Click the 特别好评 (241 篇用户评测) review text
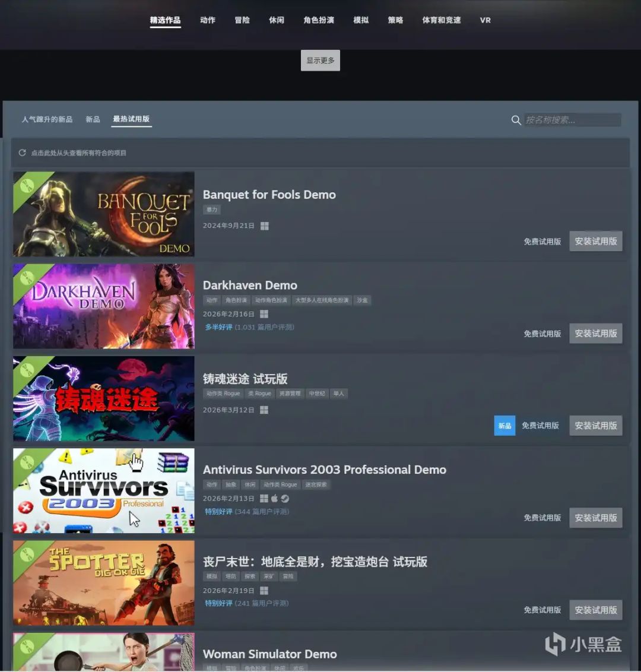The width and height of the screenshot is (641, 672). pos(247,603)
